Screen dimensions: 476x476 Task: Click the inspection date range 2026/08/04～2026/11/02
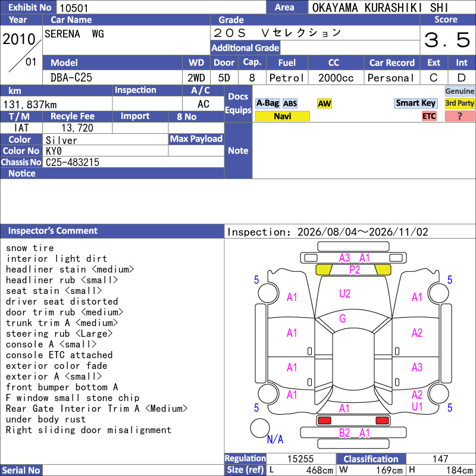click(x=362, y=232)
